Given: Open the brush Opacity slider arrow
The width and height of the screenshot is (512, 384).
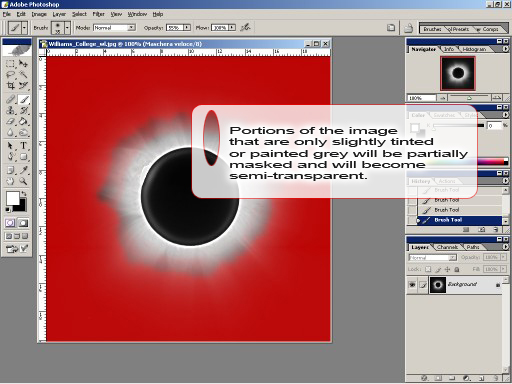Looking at the screenshot, I should click(x=187, y=28).
